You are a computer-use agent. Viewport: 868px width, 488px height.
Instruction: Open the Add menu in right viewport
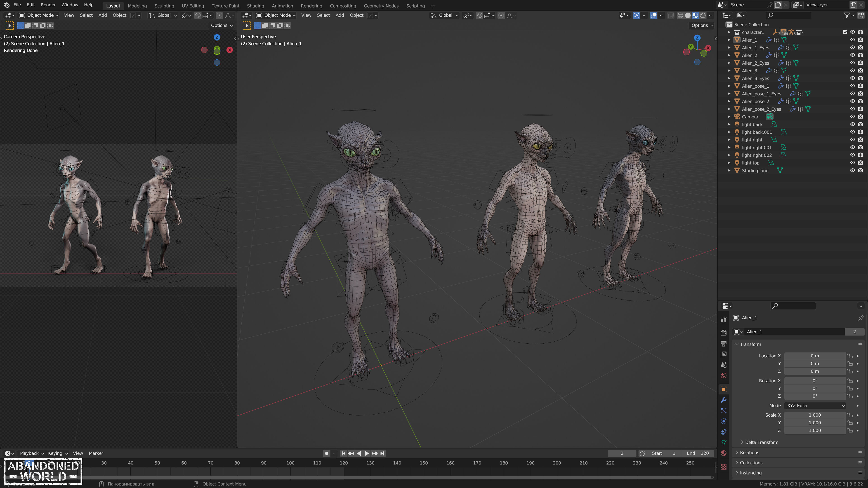point(340,16)
